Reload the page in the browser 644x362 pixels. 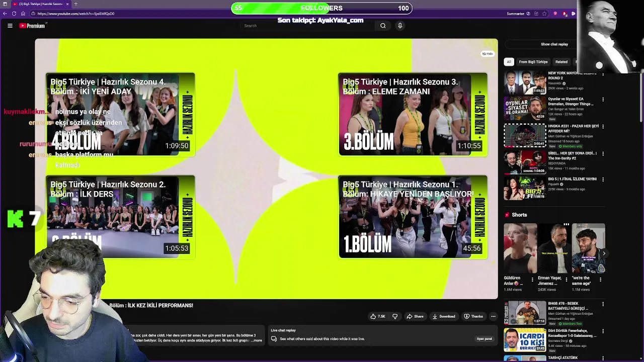click(14, 14)
